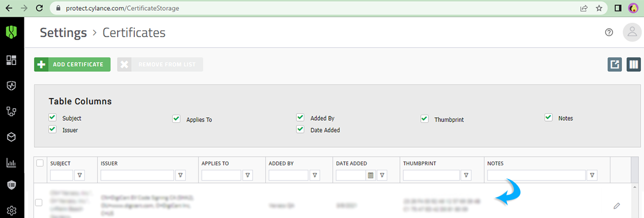Image resolution: width=644 pixels, height=218 pixels.
Task: Sort by the Thumbprint column header
Action: tap(419, 163)
